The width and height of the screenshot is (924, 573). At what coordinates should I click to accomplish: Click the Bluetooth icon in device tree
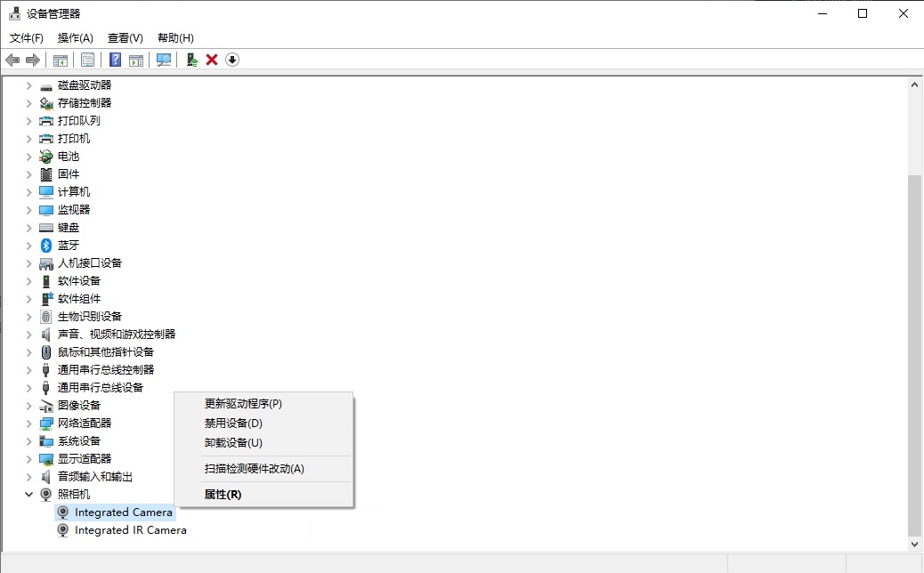46,246
